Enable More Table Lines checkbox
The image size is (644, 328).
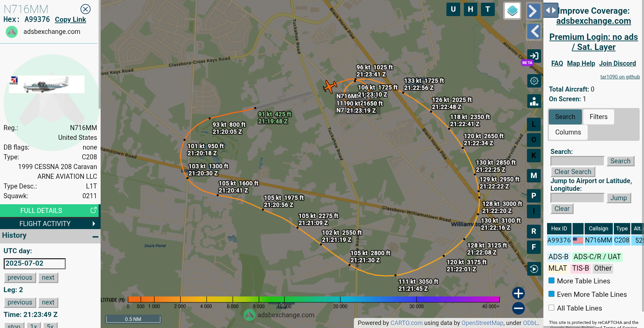tap(551, 280)
